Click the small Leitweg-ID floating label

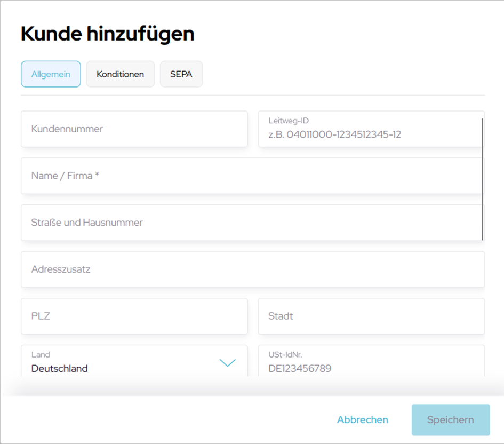(x=289, y=121)
